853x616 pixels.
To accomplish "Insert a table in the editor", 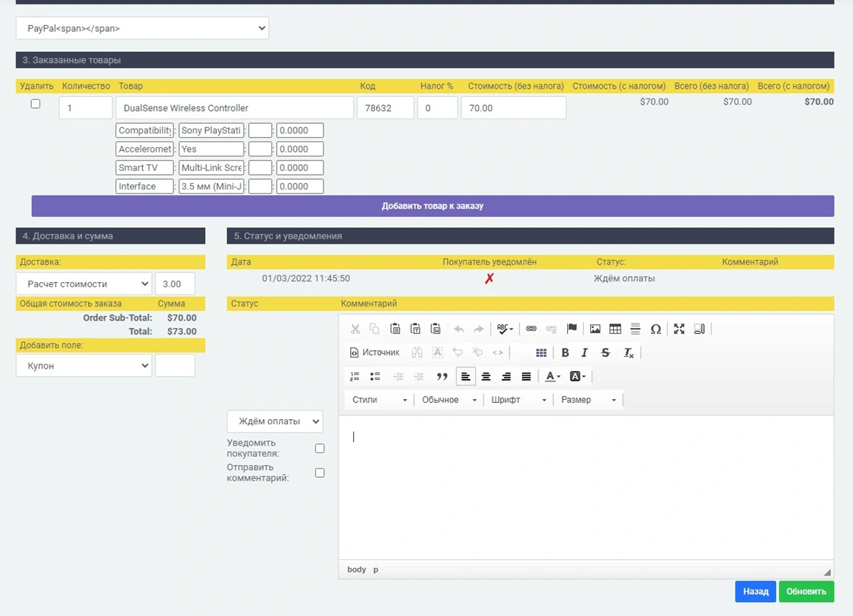I will pos(615,329).
